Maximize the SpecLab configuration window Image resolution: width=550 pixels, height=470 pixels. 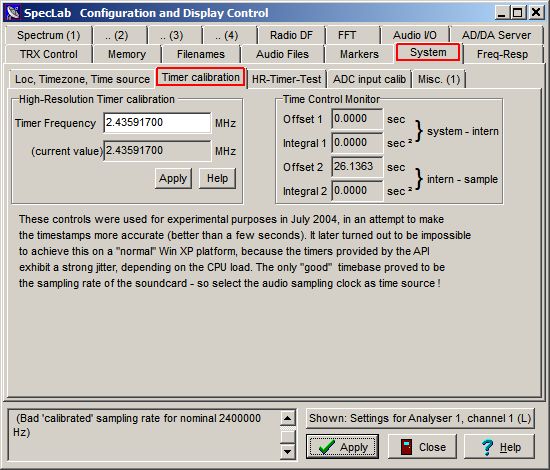518,13
